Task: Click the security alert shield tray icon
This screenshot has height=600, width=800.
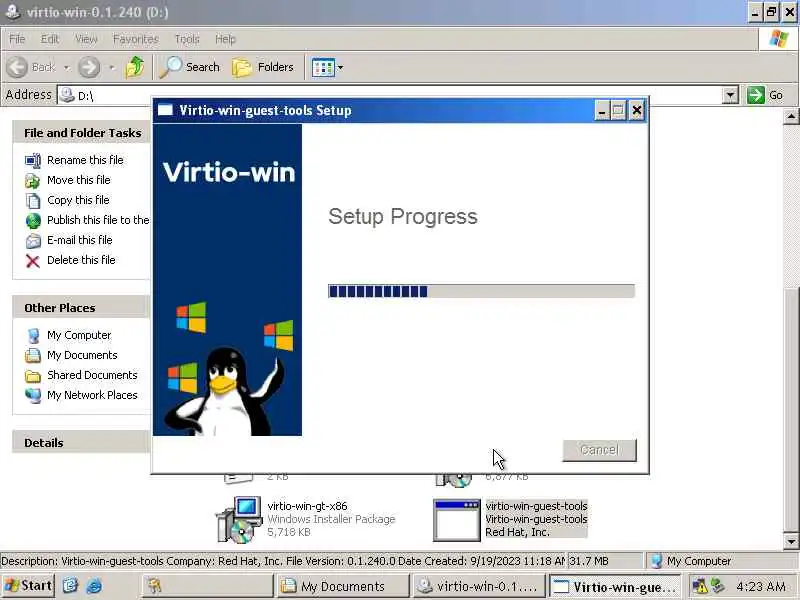Action: [x=699, y=586]
